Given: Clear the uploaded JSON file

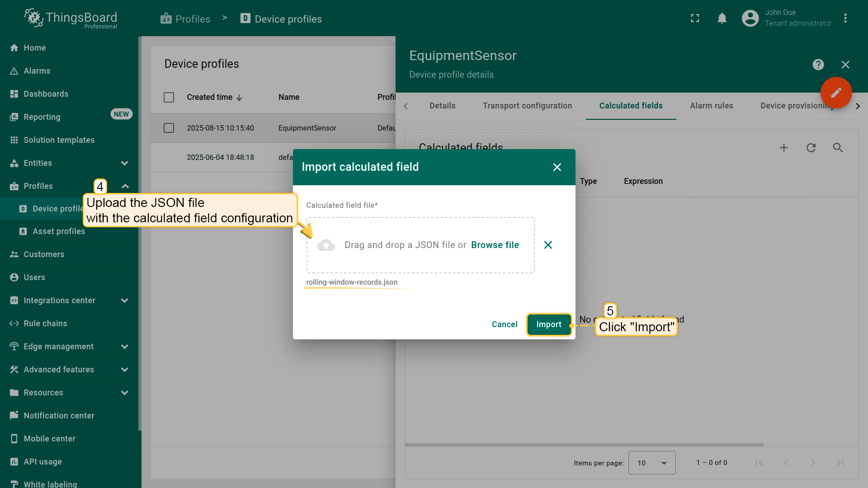Looking at the screenshot, I should click(x=548, y=245).
